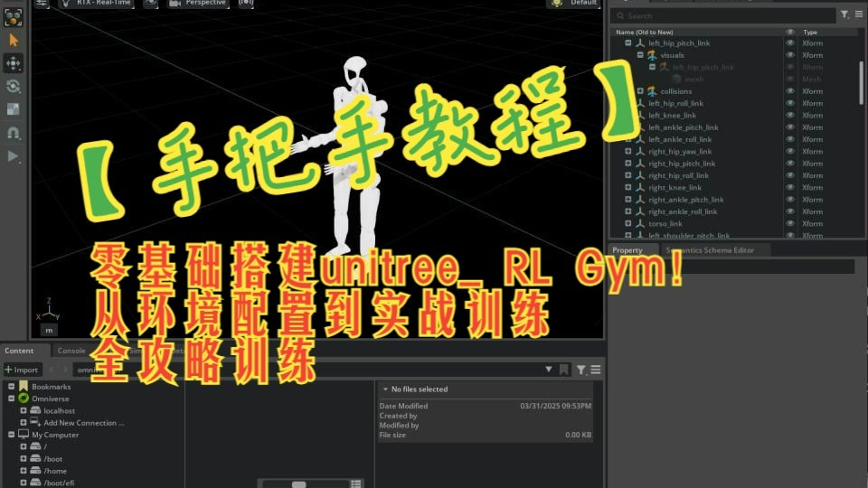Image resolution: width=868 pixels, height=488 pixels.
Task: Hide left_hip_pitch_link with its eye toggle
Action: point(790,42)
